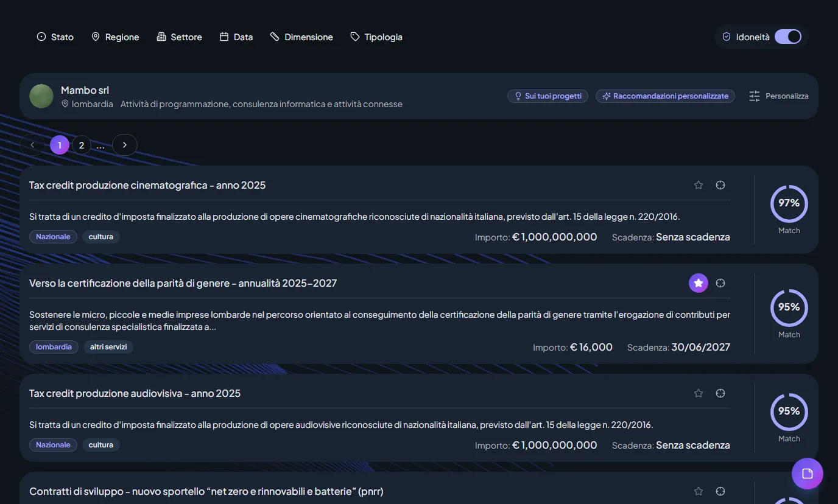Expand the Settore filter
838x504 pixels.
click(179, 37)
